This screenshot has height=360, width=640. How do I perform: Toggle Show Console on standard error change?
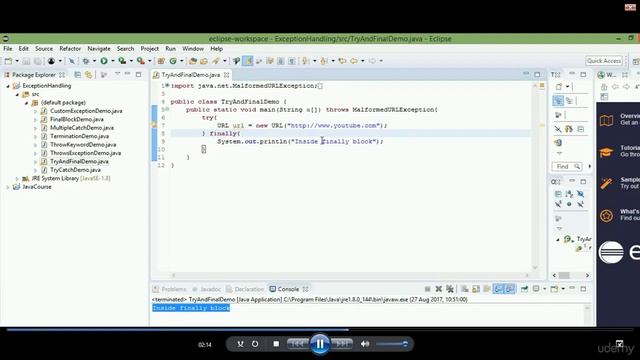(510, 289)
